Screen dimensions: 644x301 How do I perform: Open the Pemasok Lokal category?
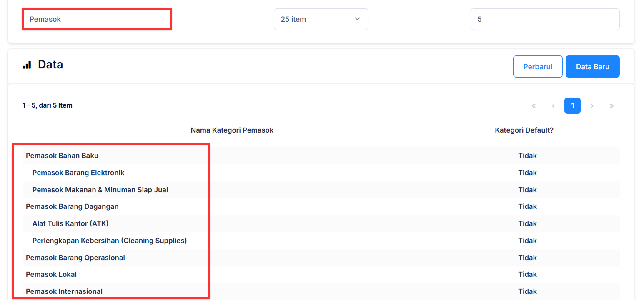pyautogui.click(x=51, y=274)
